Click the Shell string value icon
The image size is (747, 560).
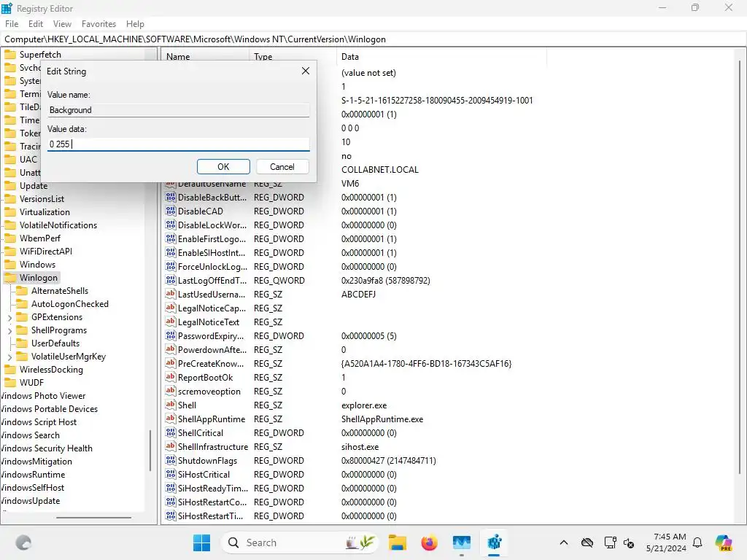(x=171, y=405)
